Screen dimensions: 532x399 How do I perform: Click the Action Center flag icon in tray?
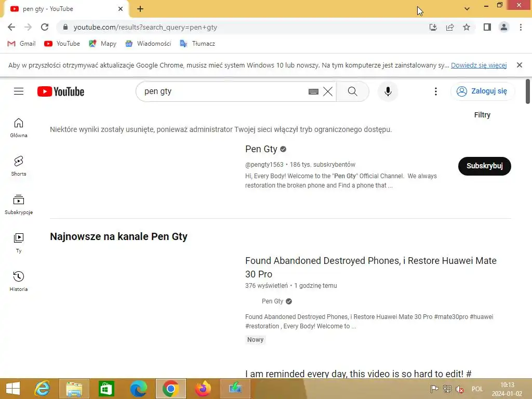[434, 389]
